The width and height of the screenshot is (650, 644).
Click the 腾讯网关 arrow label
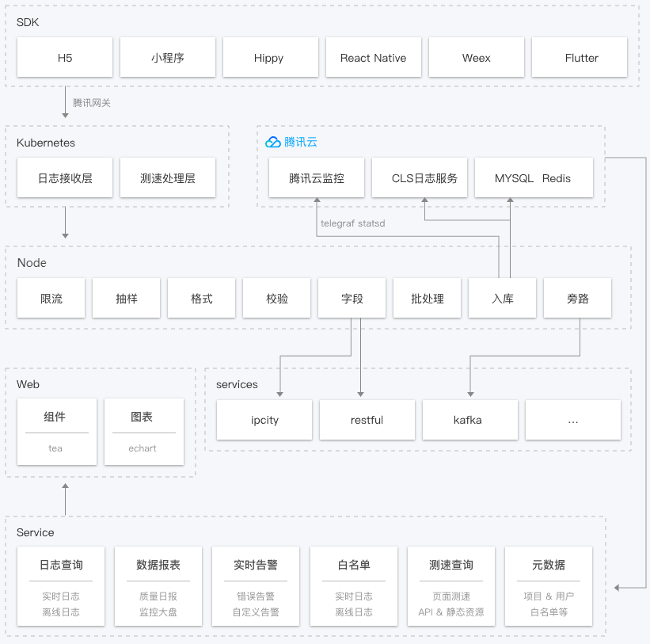tap(92, 103)
